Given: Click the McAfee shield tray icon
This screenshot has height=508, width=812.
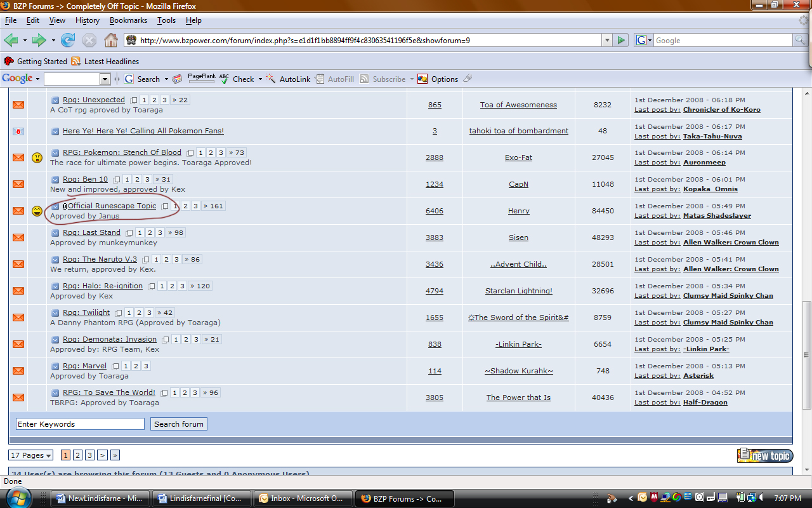Looking at the screenshot, I should (653, 498).
